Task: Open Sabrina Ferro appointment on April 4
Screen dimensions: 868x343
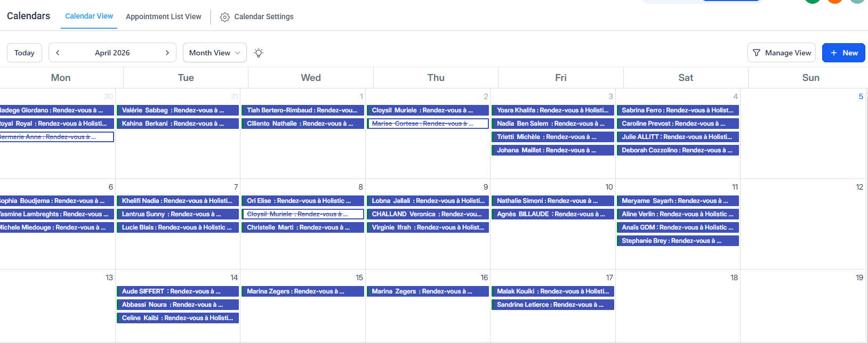Action: coord(677,110)
